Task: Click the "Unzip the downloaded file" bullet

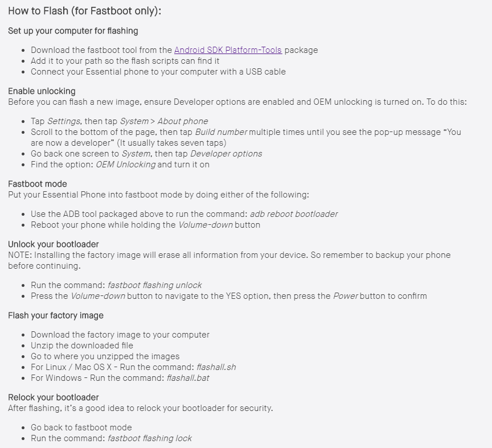Action: [x=82, y=346]
